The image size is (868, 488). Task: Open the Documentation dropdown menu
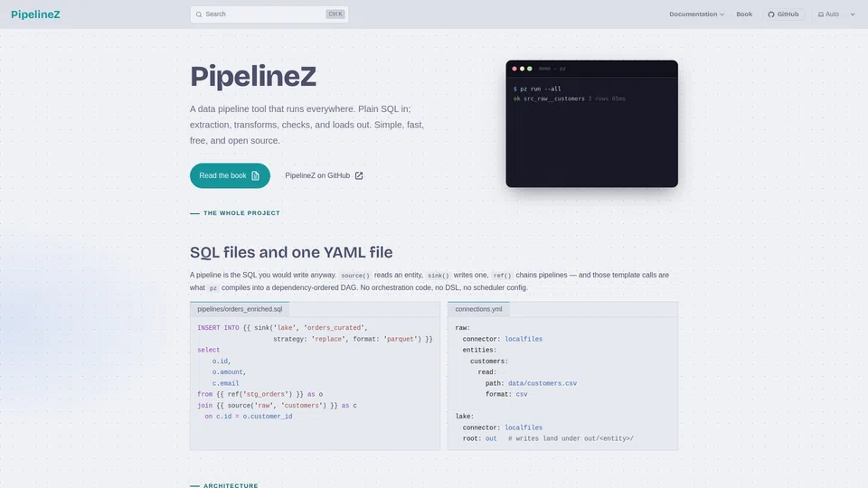[x=696, y=14]
